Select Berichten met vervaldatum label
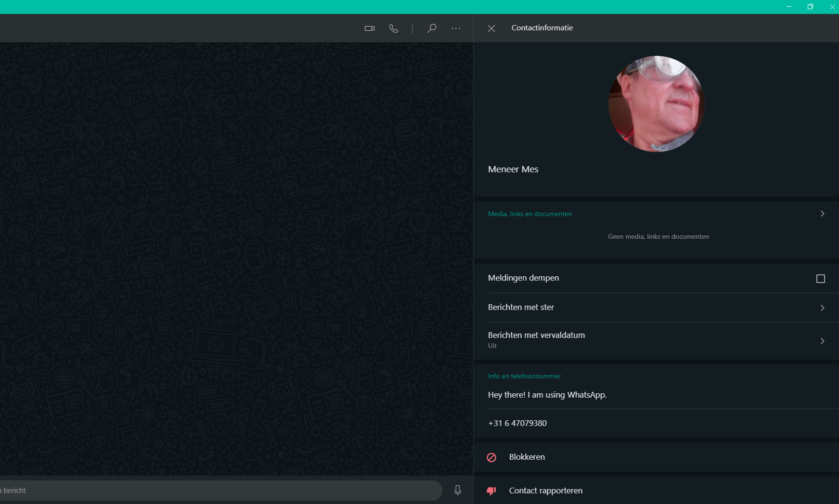839x504 pixels. point(536,335)
